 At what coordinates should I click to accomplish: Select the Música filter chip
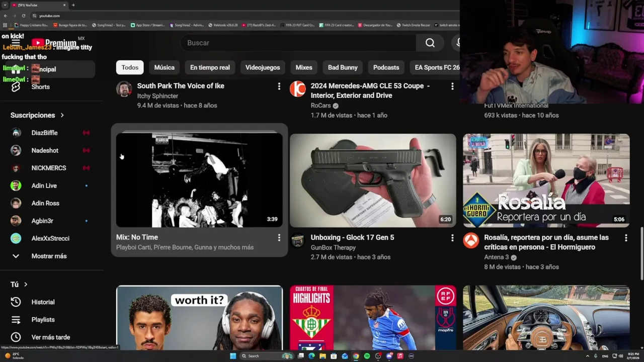164,67
